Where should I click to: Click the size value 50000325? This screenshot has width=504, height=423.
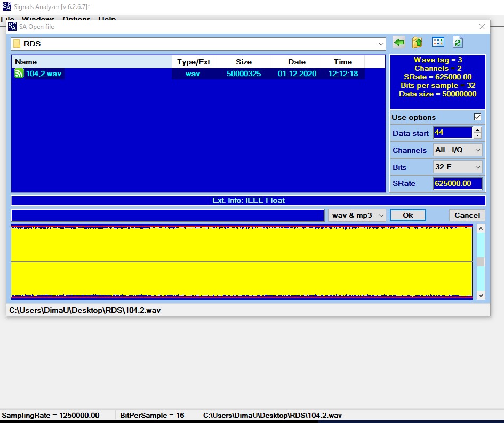244,74
